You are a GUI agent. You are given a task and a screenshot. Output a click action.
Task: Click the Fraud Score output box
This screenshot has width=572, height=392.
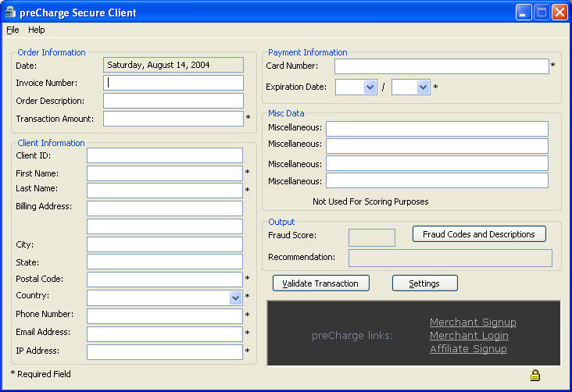click(x=372, y=237)
